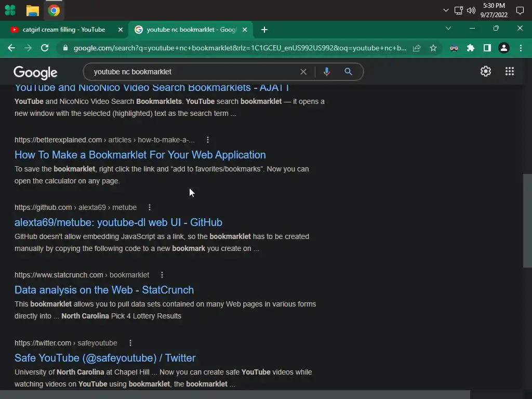The height and width of the screenshot is (399, 532).
Task: Open About this result for twitter.com
Action: (x=130, y=343)
